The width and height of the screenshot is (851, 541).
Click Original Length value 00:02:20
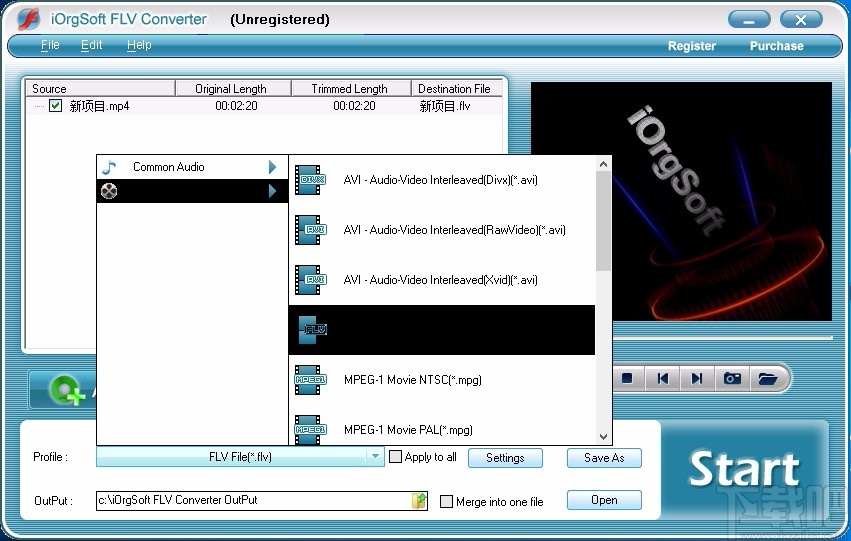[236, 106]
